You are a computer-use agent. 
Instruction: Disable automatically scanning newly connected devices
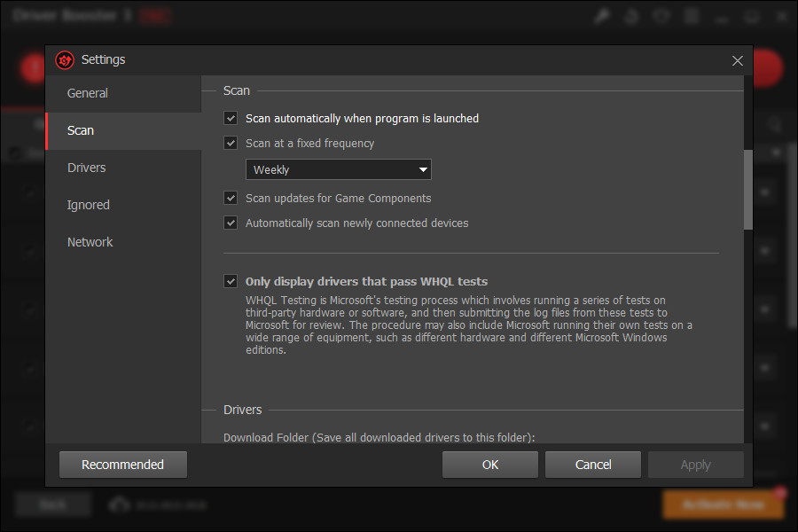tap(231, 223)
